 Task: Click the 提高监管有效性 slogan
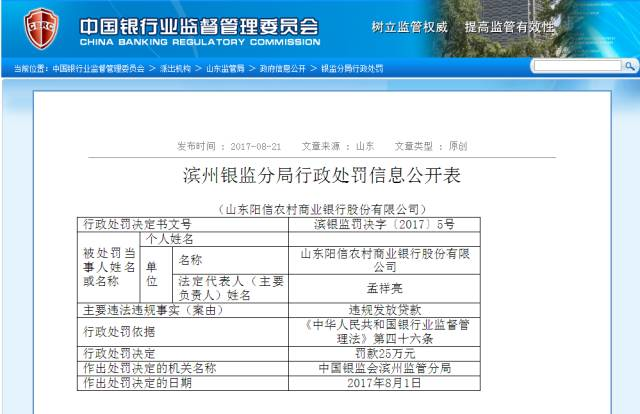[509, 27]
